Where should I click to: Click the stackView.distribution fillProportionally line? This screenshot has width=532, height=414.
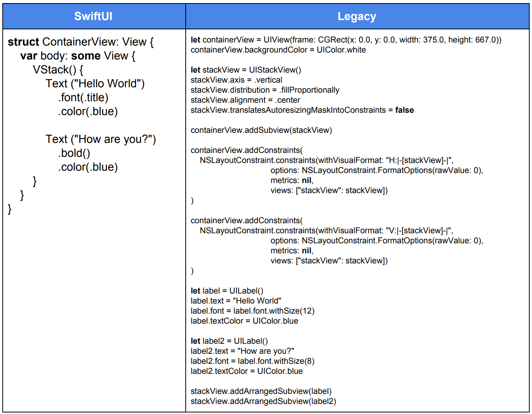[x=265, y=90]
